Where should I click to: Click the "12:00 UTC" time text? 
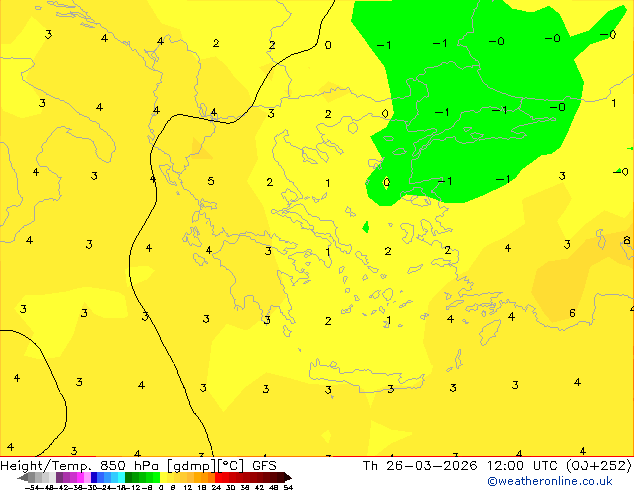[524, 466]
